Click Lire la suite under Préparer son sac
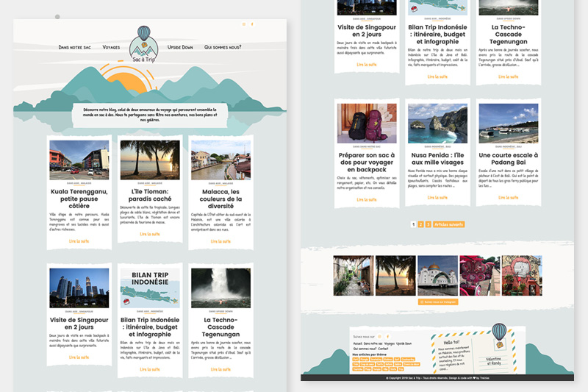The height and width of the screenshot is (392, 588). [367, 199]
